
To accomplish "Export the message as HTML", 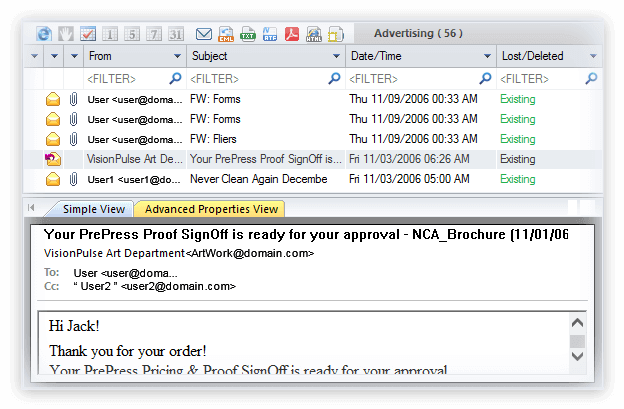I will pos(313,34).
